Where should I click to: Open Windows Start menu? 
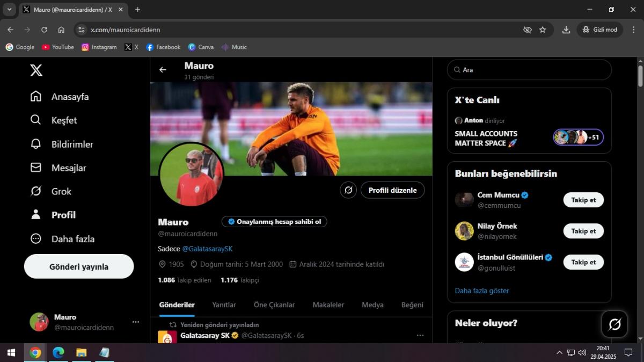pos(11,353)
